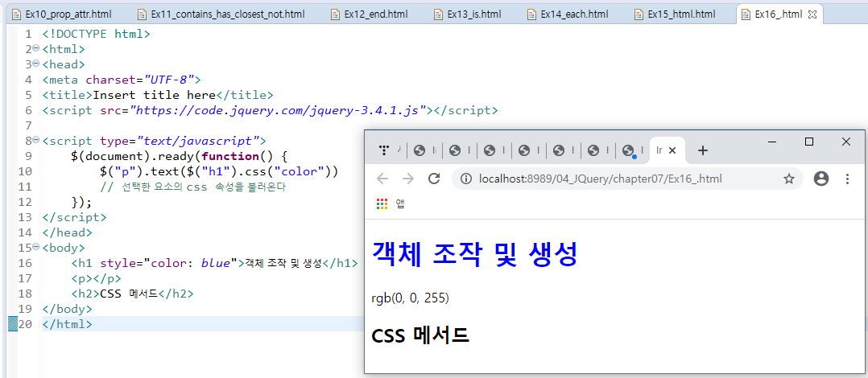Close the Chrome window
868x378 pixels.
pyautogui.click(x=845, y=142)
